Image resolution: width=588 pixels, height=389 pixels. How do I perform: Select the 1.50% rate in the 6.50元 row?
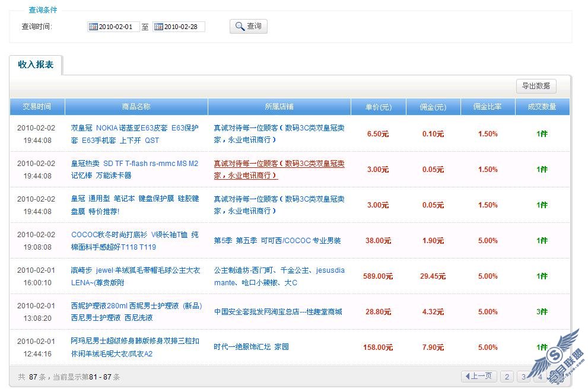tap(488, 134)
